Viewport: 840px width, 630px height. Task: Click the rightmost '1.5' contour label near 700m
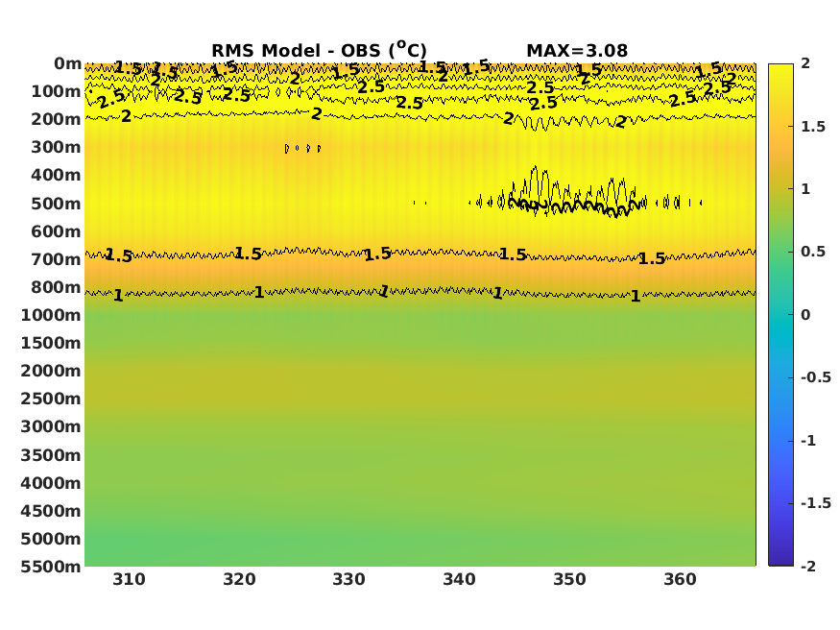point(652,259)
